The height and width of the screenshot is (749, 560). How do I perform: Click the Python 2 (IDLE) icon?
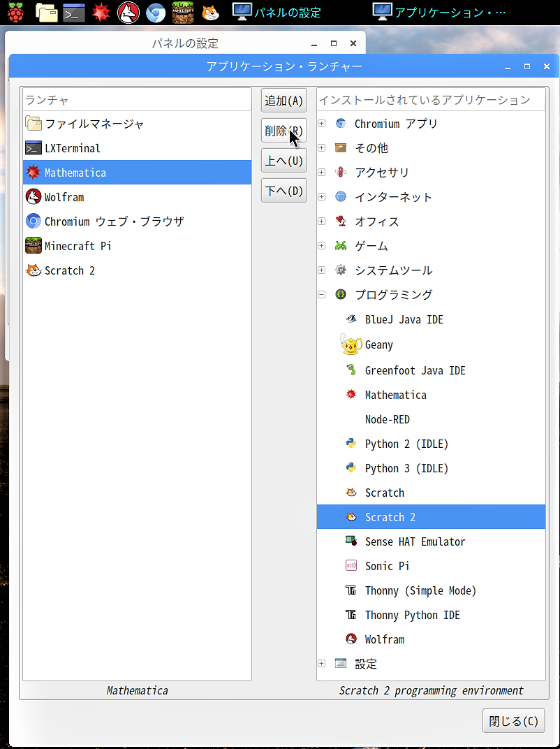tap(351, 443)
